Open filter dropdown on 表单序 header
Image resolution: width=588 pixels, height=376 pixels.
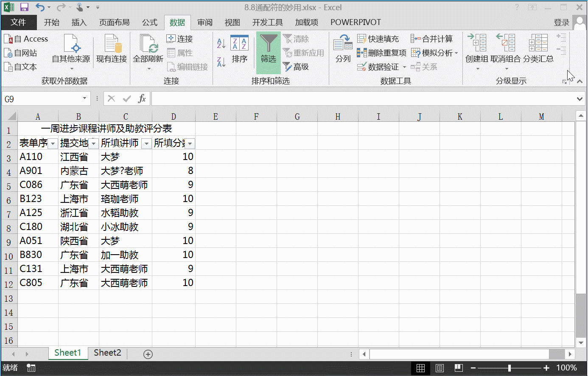pos(53,143)
